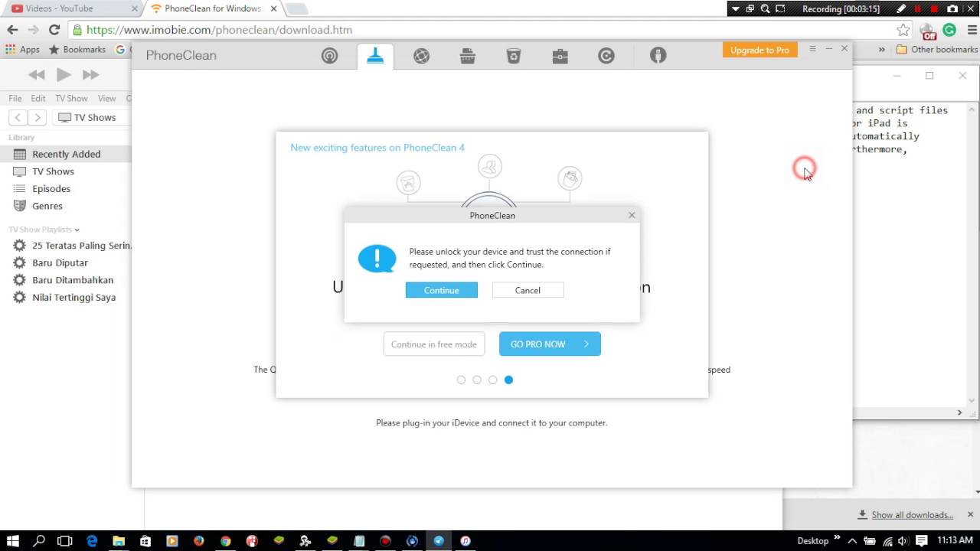Screen dimensions: 980x551
Task: Click the imobie URL address bar
Action: click(482, 30)
